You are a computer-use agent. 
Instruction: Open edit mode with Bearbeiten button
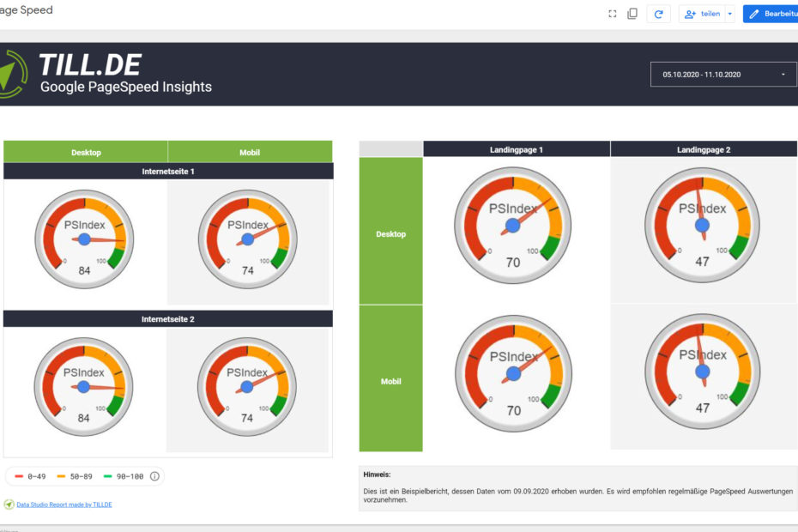(771, 14)
